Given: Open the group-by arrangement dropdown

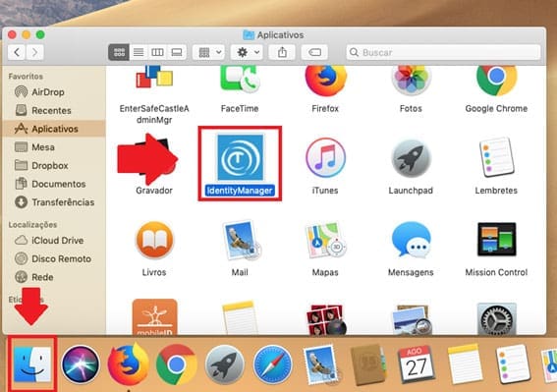Looking at the screenshot, I should [209, 53].
